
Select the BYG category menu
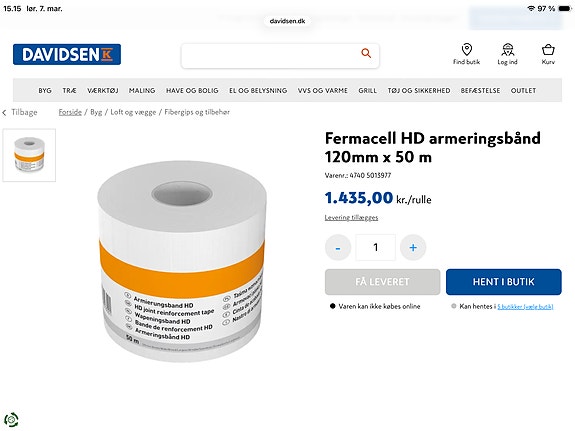[x=45, y=90]
